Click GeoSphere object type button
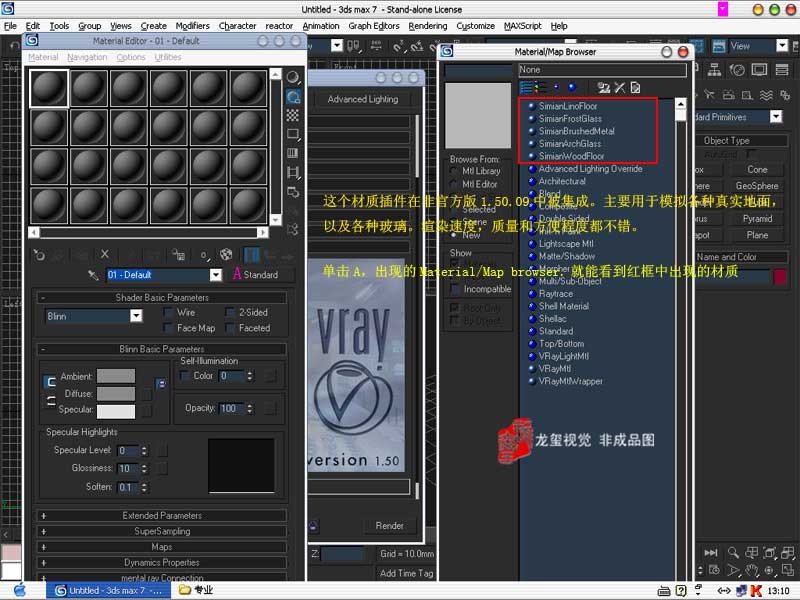 (x=757, y=186)
